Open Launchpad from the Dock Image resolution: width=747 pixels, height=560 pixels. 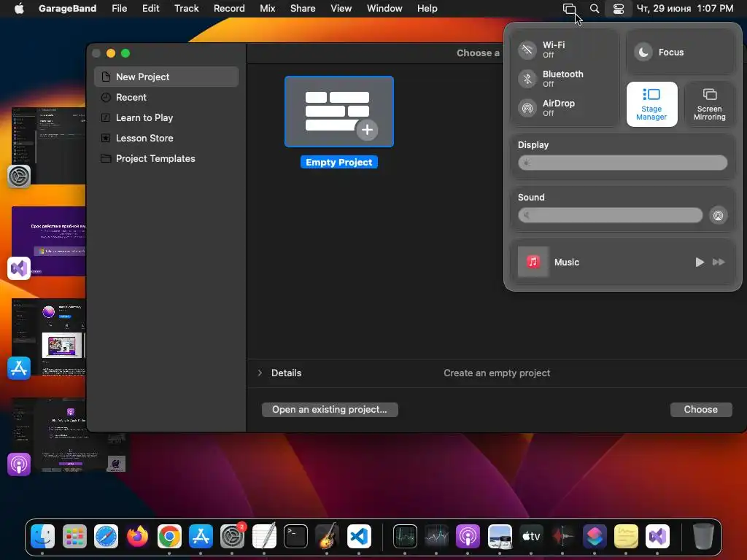tap(74, 537)
